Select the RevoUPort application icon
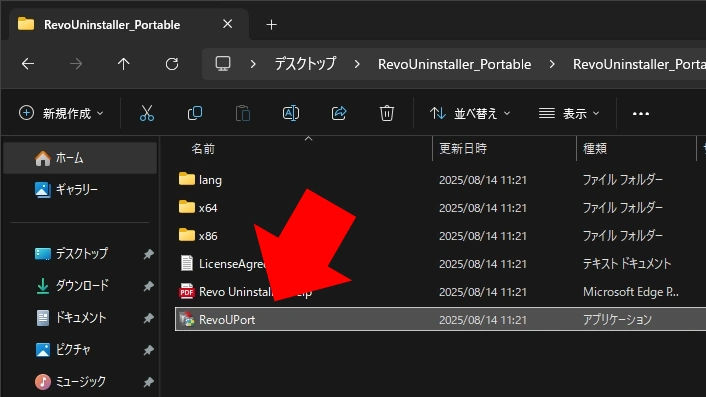706x397 pixels. (x=186, y=319)
